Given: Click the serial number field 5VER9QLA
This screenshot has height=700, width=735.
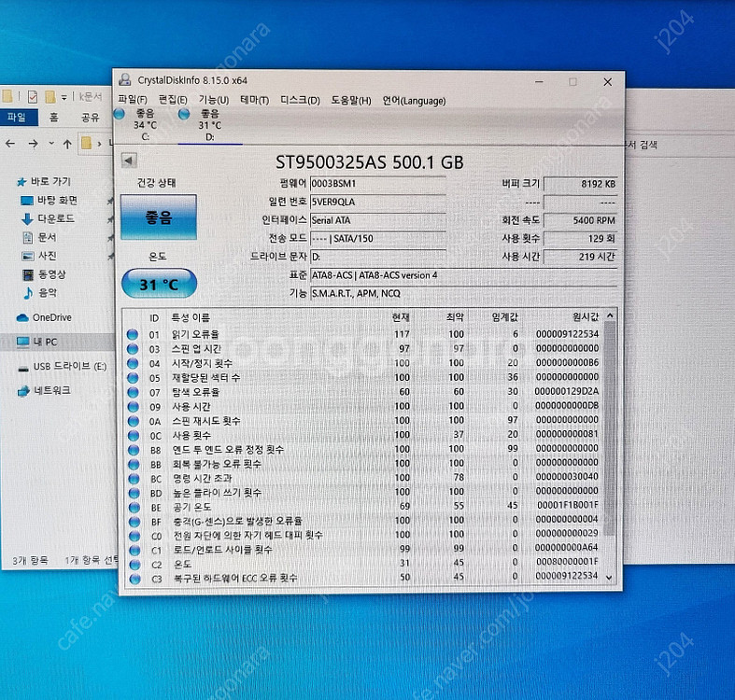Looking at the screenshot, I should [x=377, y=202].
